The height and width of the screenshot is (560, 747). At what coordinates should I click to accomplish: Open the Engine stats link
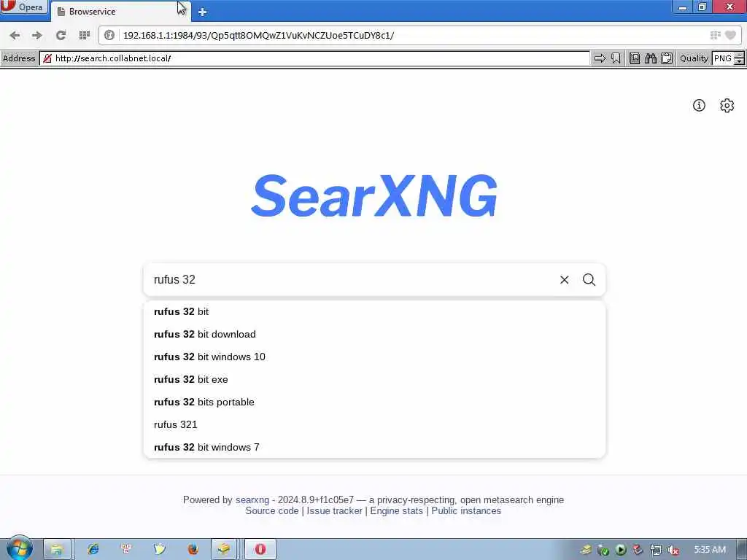click(x=396, y=511)
